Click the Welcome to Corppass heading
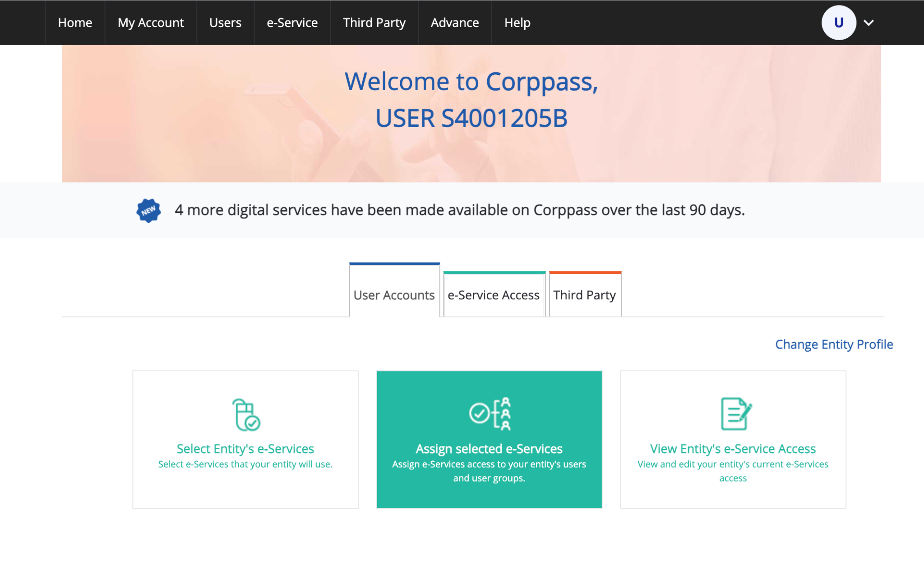This screenshot has height=570, width=924. pyautogui.click(x=471, y=82)
